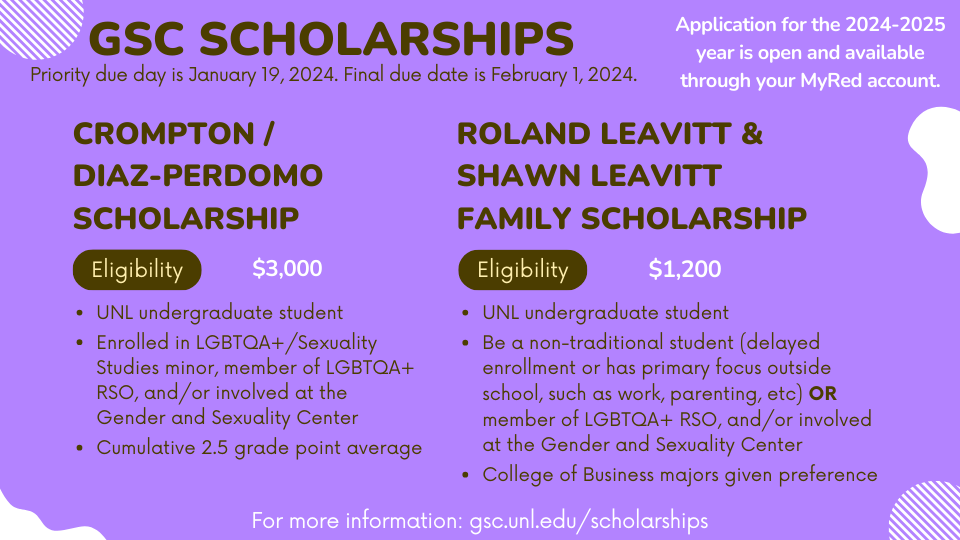The image size is (960, 540).
Task: Click the Family Scholarship heading line
Action: click(x=631, y=217)
